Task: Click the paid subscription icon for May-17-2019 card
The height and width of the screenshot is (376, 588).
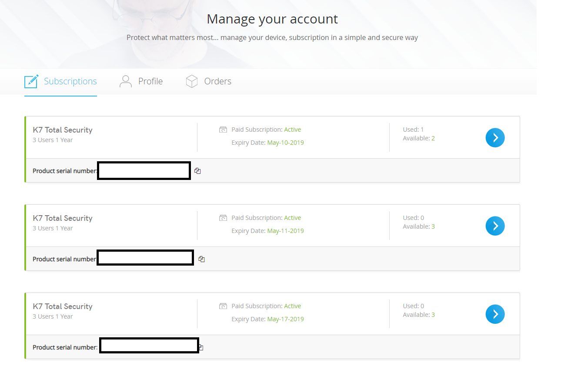Action: (223, 306)
